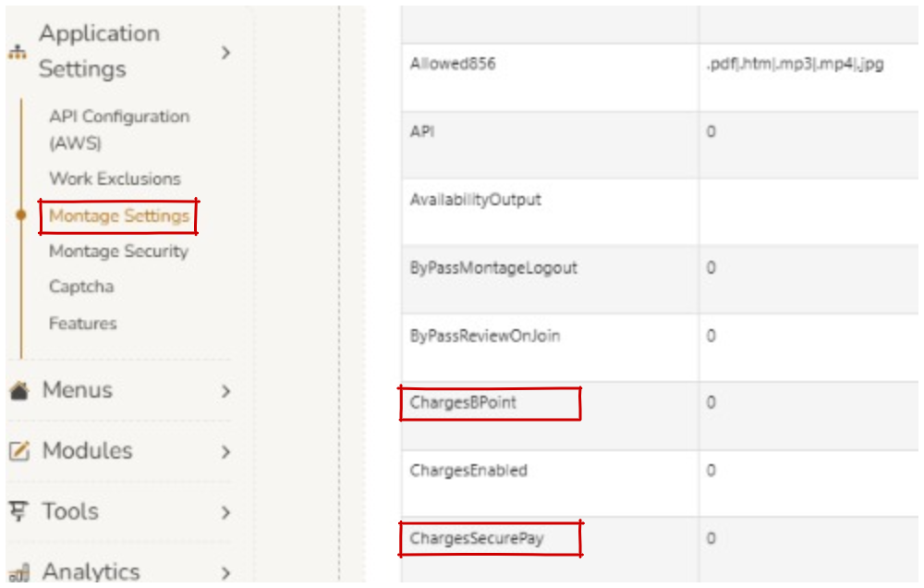The height and width of the screenshot is (588, 924).
Task: Collapse the Application Settings chevron
Action: [x=225, y=53]
